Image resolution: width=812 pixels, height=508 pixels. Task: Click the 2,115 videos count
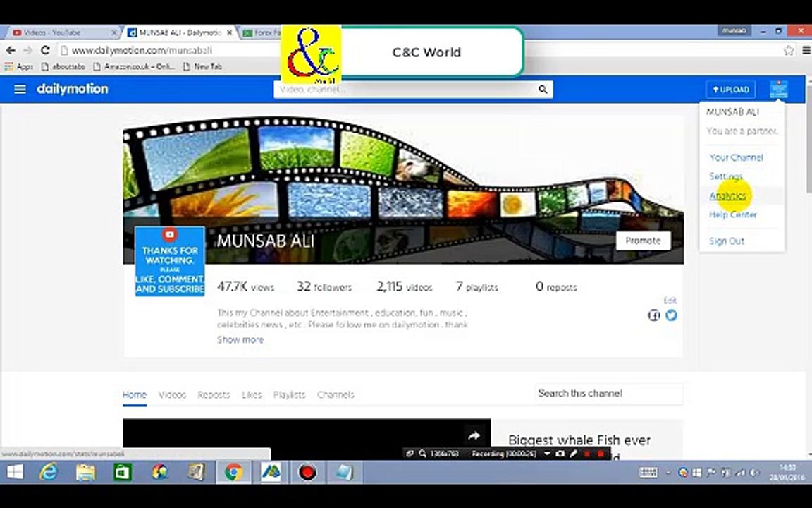405,286
